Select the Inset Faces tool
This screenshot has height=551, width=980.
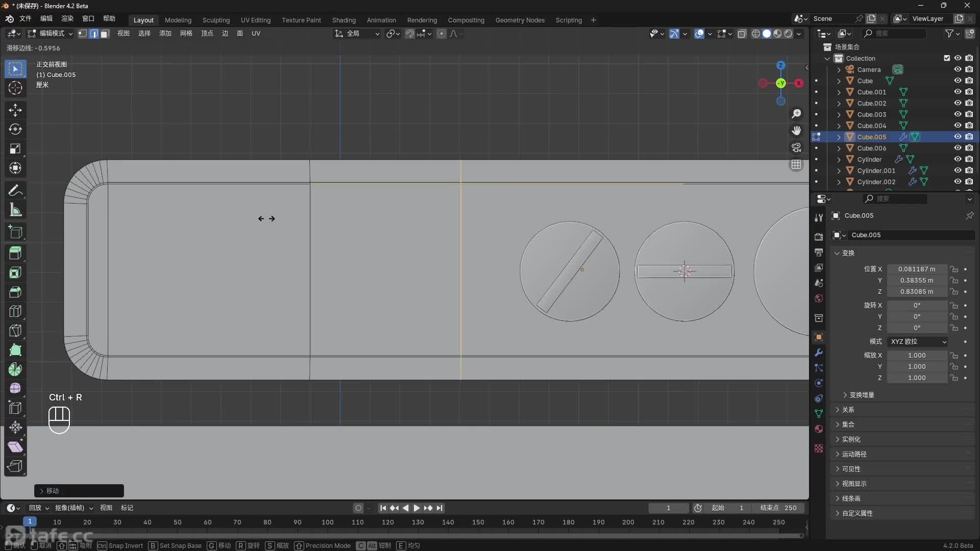15,273
